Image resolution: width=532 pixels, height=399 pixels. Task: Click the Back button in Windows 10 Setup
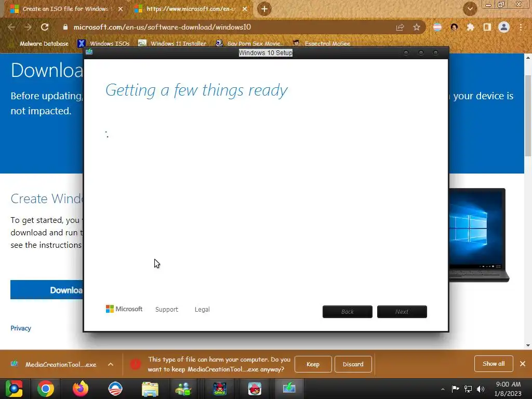coord(348,312)
